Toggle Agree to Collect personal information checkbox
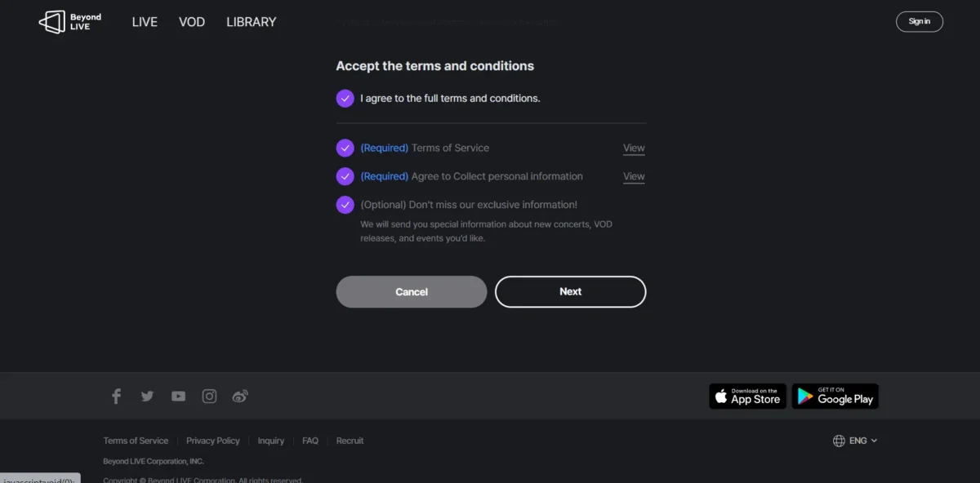The image size is (980, 483). click(345, 176)
